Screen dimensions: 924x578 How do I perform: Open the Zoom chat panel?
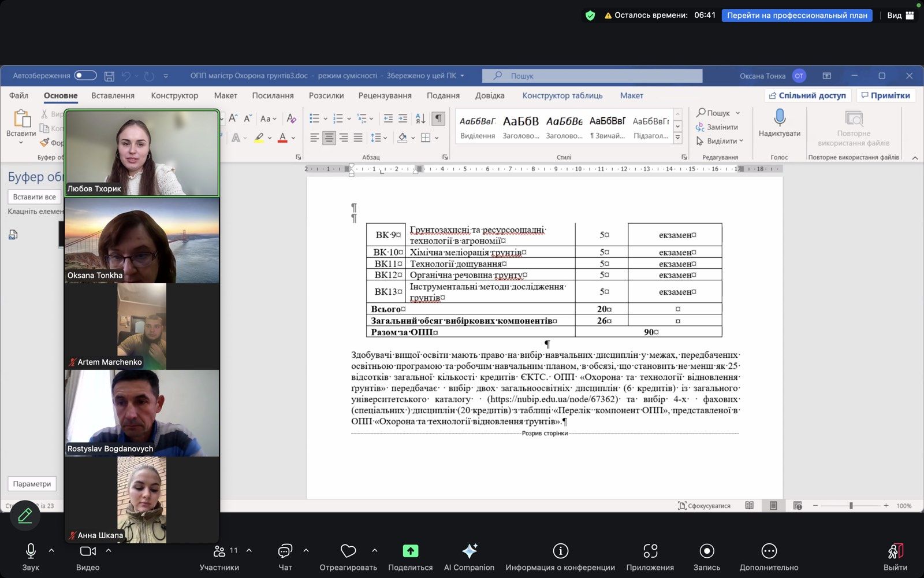point(285,551)
